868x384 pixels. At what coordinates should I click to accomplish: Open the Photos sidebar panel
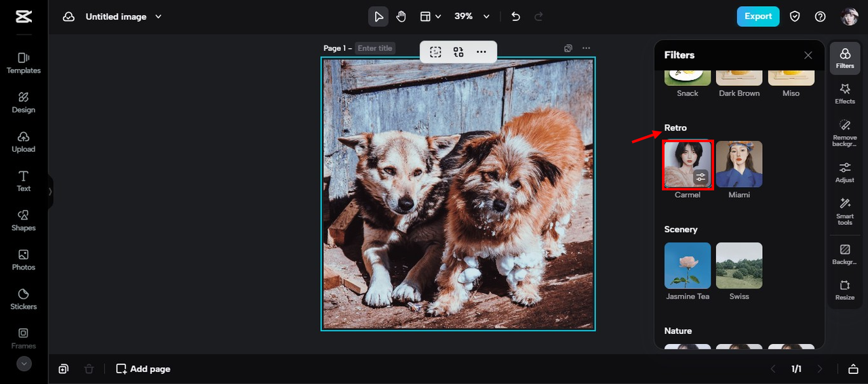pos(24,259)
